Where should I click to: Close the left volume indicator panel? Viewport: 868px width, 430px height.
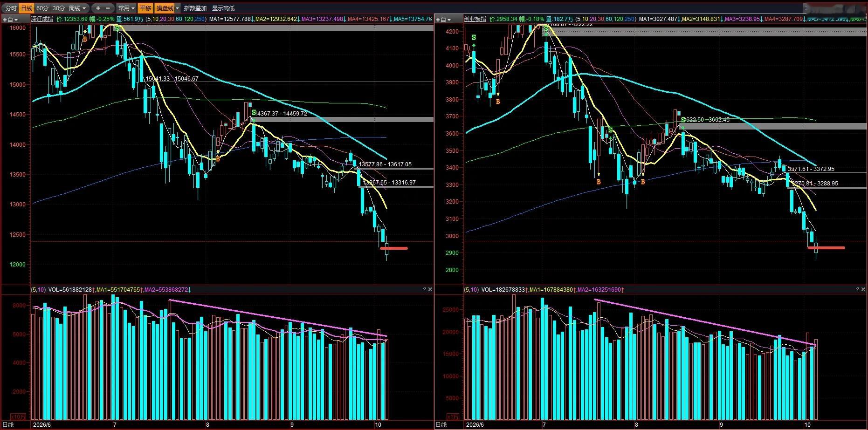click(x=430, y=289)
